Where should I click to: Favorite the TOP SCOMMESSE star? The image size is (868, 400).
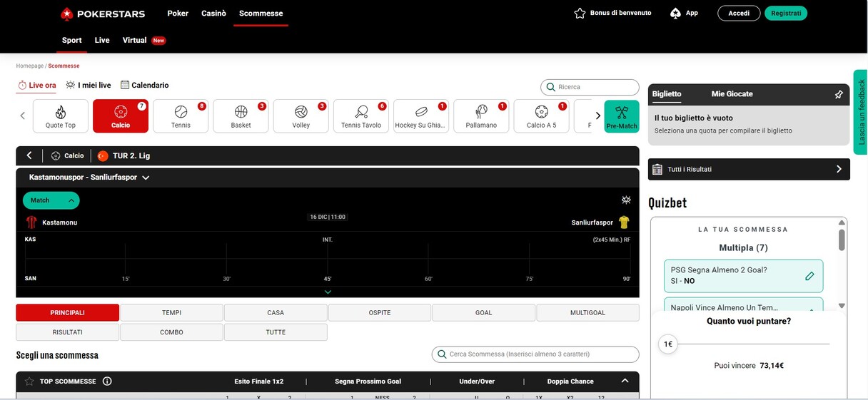pos(29,381)
